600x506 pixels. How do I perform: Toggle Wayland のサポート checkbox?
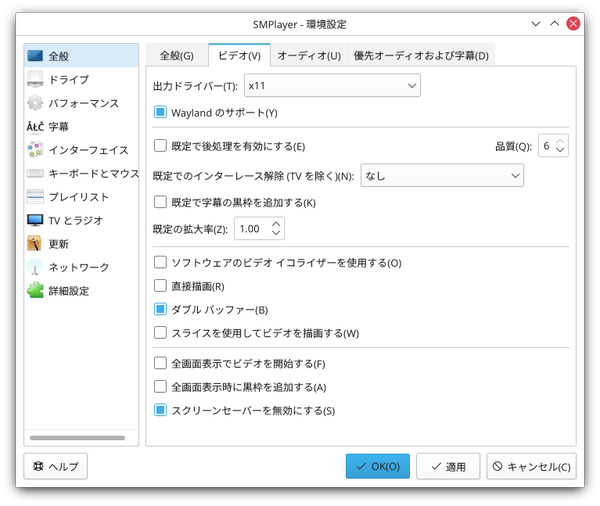pyautogui.click(x=160, y=112)
